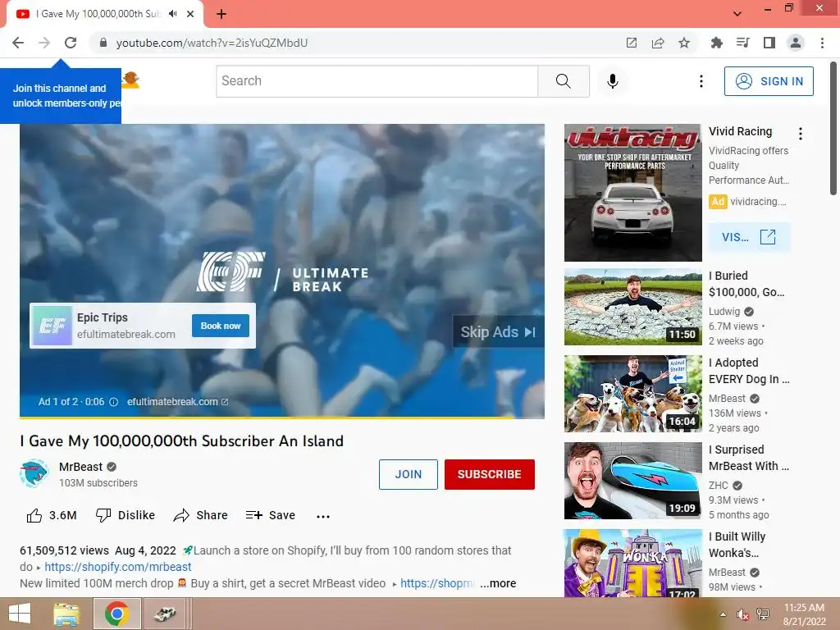The width and height of the screenshot is (840, 630).
Task: Click the yellow ad progress bar
Action: coord(282,417)
